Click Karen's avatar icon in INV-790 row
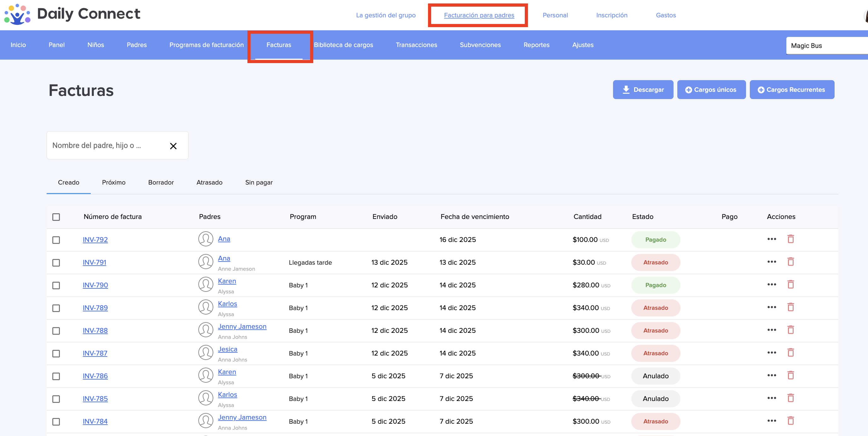Screen dimensions: 868x436 click(x=205, y=285)
